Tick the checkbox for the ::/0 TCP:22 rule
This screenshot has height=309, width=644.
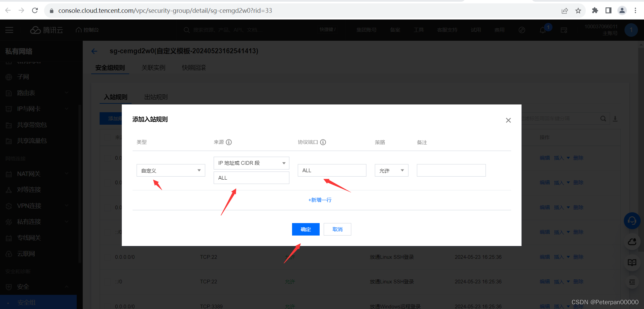108,282
